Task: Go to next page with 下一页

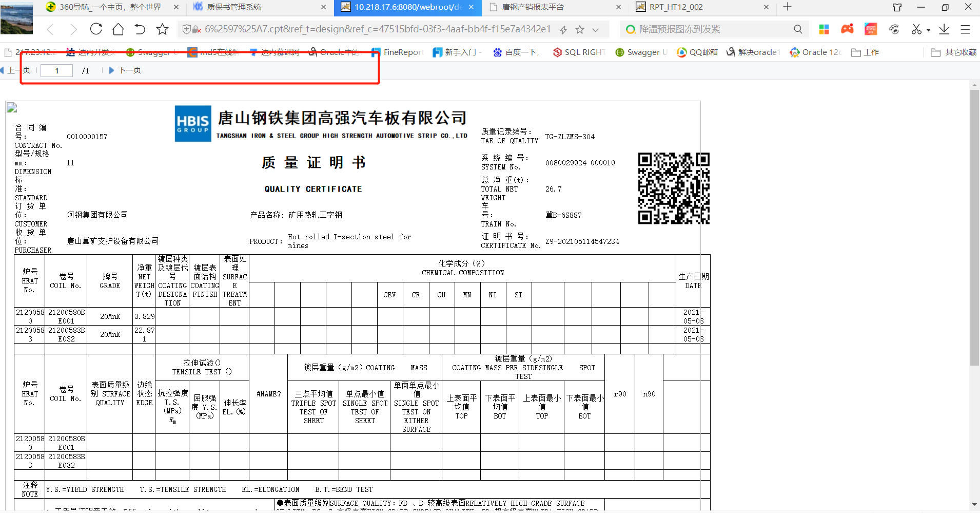Action: click(125, 70)
